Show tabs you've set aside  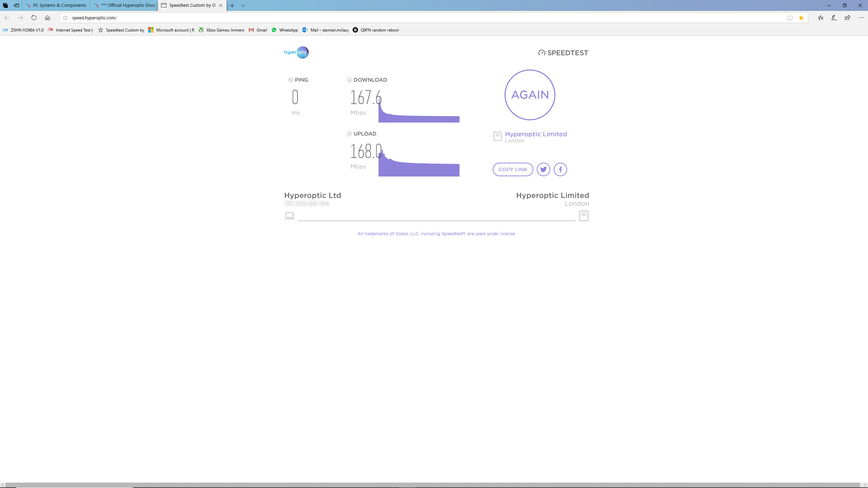click(x=5, y=5)
